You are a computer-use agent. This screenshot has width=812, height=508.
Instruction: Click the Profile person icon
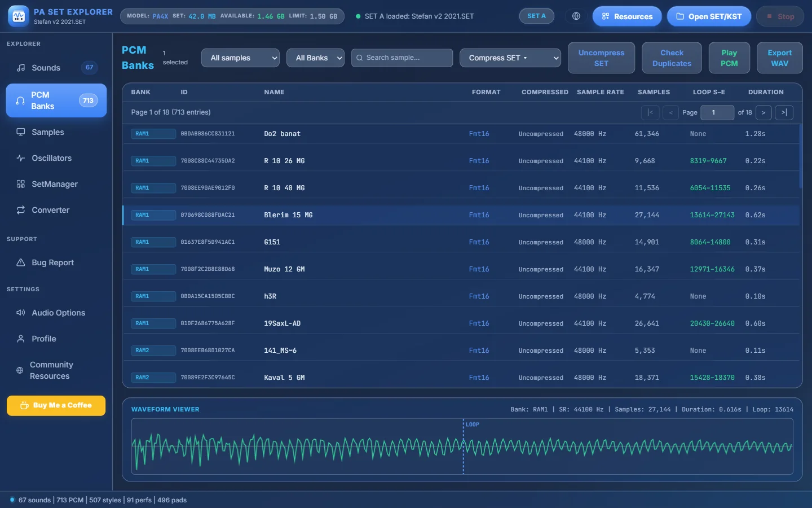pyautogui.click(x=21, y=339)
